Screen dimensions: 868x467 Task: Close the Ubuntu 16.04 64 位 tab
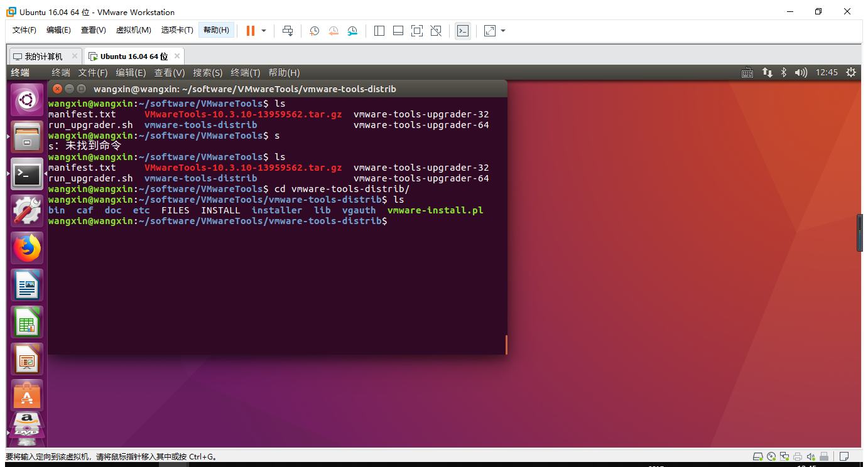(x=176, y=56)
